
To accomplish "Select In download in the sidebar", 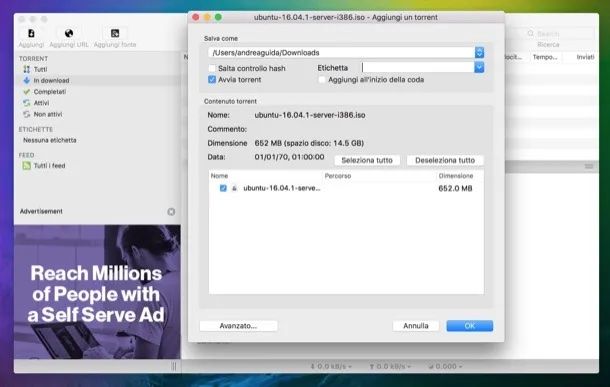I will click(51, 81).
